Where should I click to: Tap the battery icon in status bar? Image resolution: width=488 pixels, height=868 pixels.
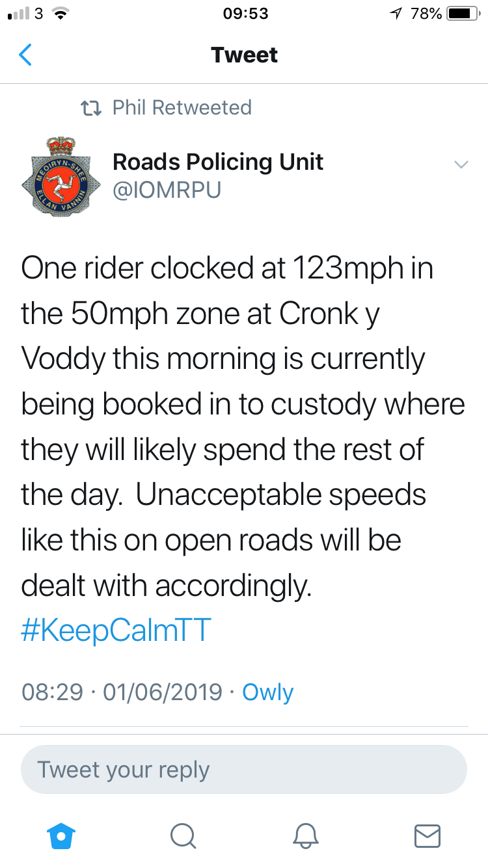(x=463, y=14)
